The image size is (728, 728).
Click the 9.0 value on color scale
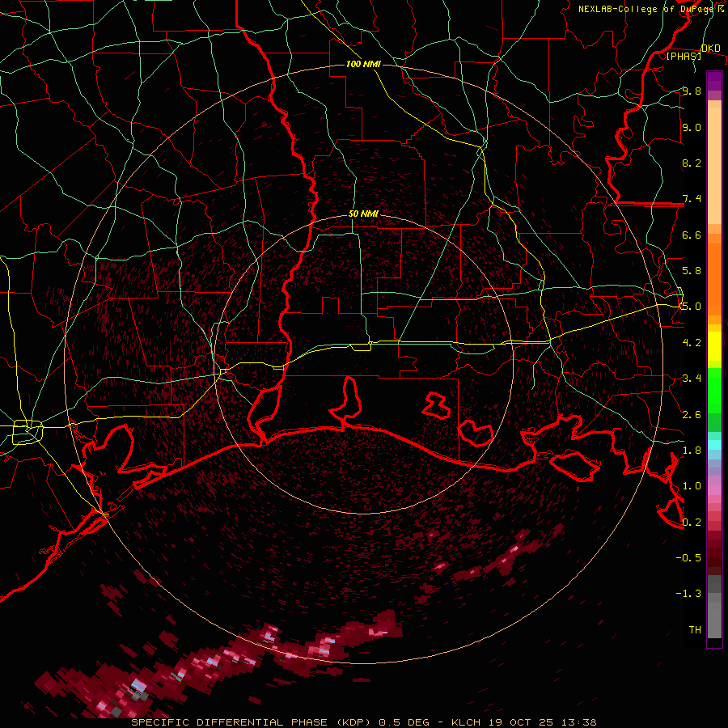pyautogui.click(x=692, y=127)
